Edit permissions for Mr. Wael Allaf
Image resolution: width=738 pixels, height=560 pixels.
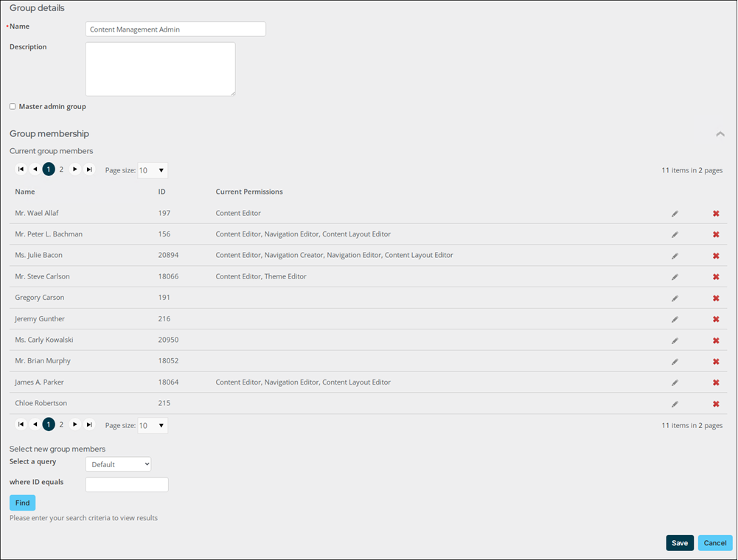675,214
